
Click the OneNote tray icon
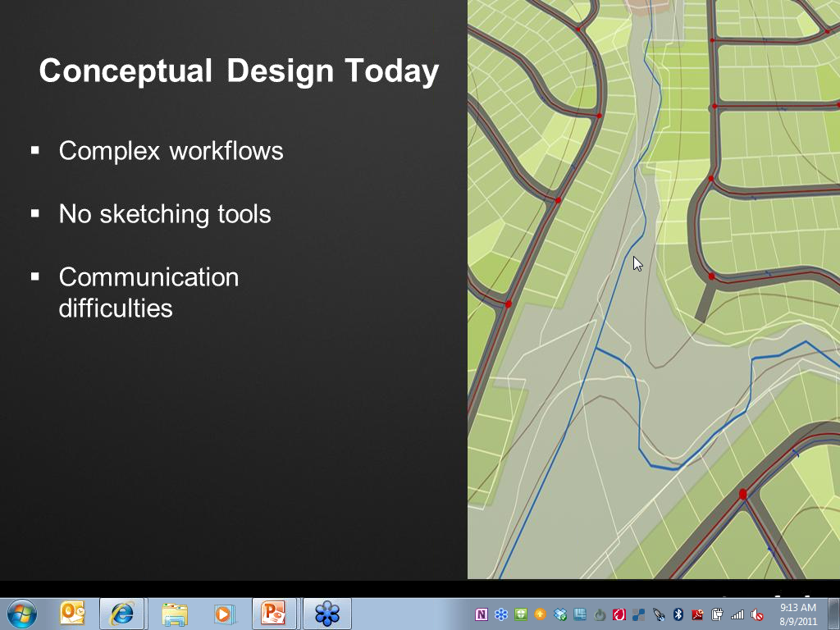point(481,614)
